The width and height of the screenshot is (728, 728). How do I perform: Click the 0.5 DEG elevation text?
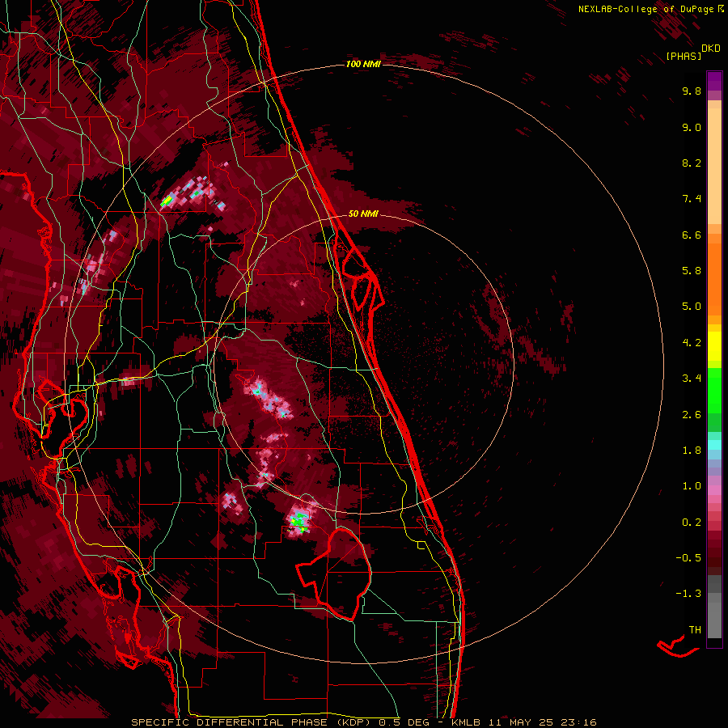[404, 722]
